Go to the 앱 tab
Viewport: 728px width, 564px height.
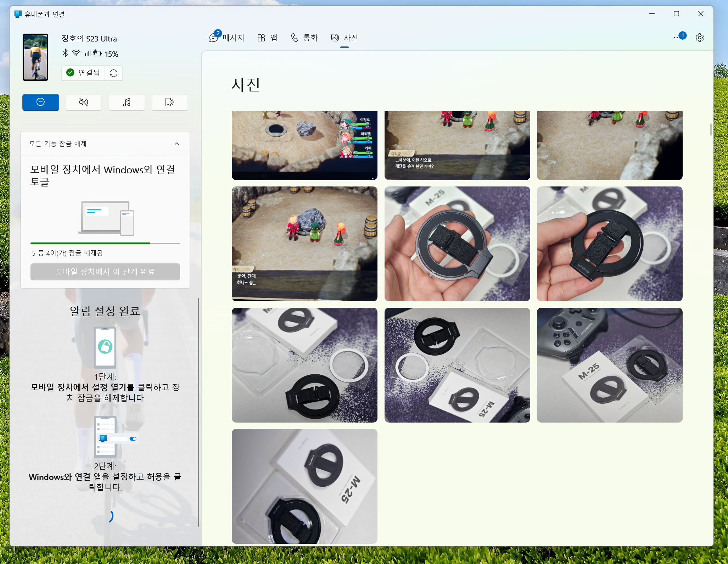tap(268, 38)
